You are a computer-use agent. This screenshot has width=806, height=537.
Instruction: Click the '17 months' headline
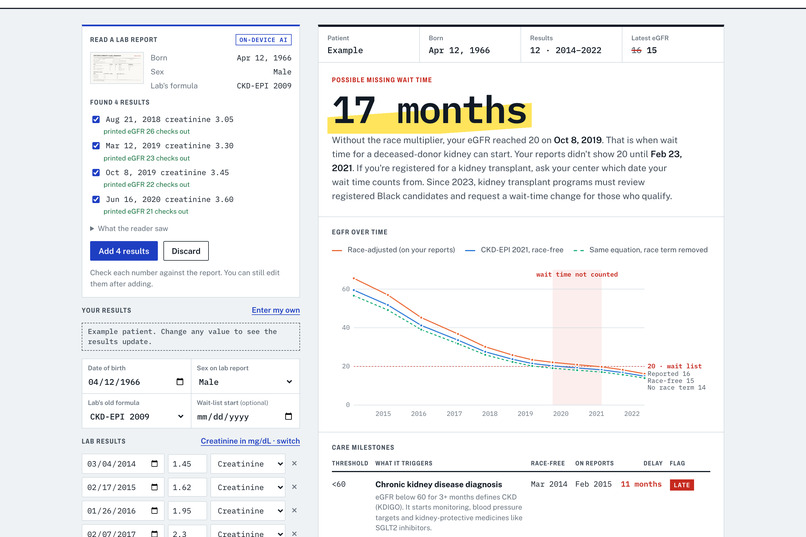coord(430,110)
